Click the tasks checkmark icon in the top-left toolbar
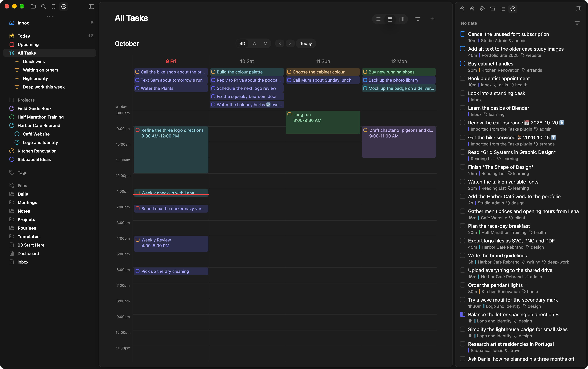Image resolution: width=588 pixels, height=369 pixels. coord(64,7)
